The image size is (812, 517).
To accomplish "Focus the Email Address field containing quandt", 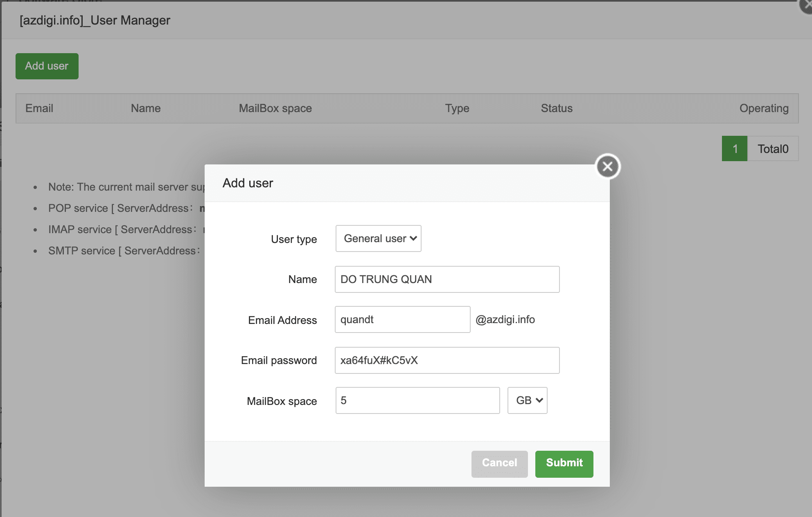I will point(402,319).
